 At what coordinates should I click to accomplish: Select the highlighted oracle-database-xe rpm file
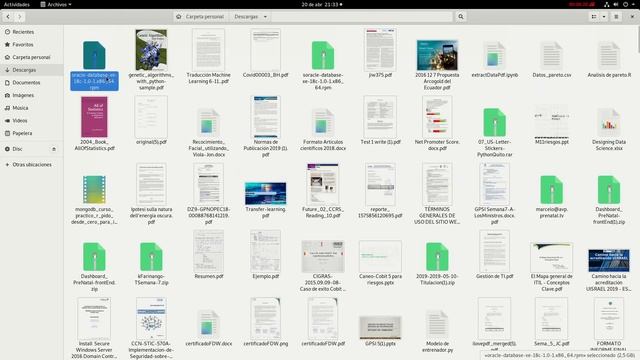coord(94,65)
